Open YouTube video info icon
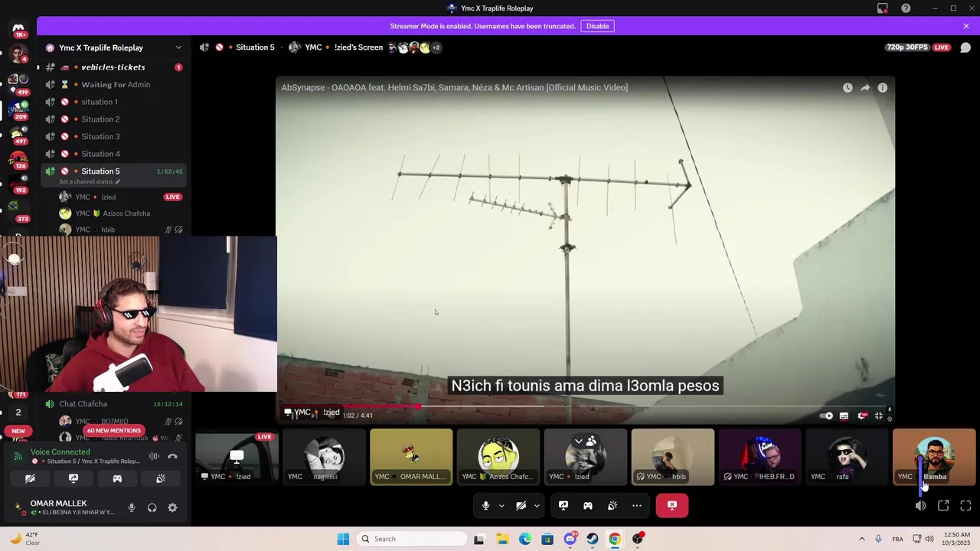 [883, 88]
